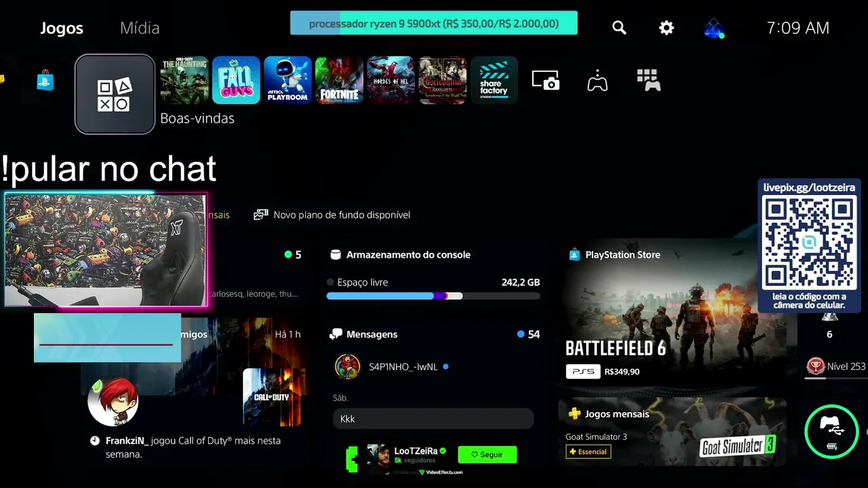Switch to the Mídia tab

(x=140, y=28)
